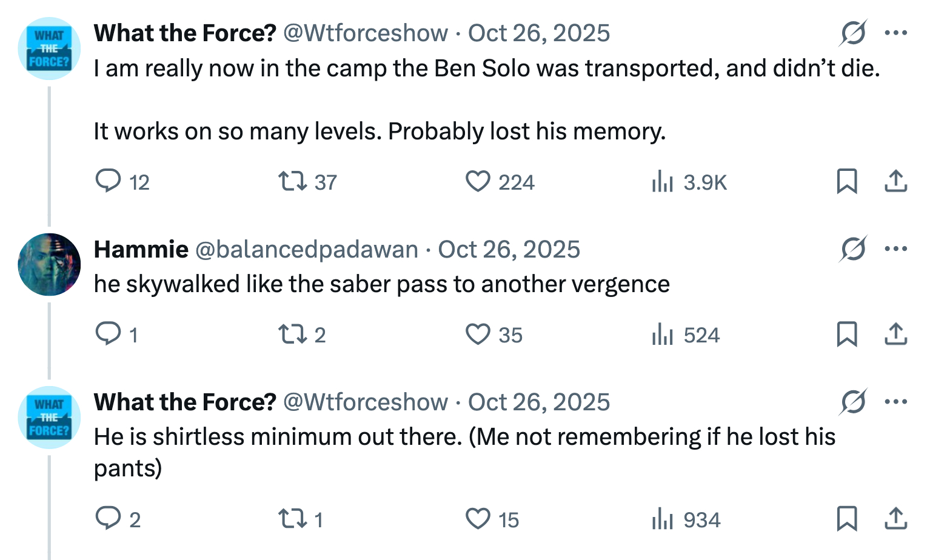Repost Hammie's tweet with 2 reposts
The width and height of the screenshot is (930, 560).
click(x=292, y=334)
